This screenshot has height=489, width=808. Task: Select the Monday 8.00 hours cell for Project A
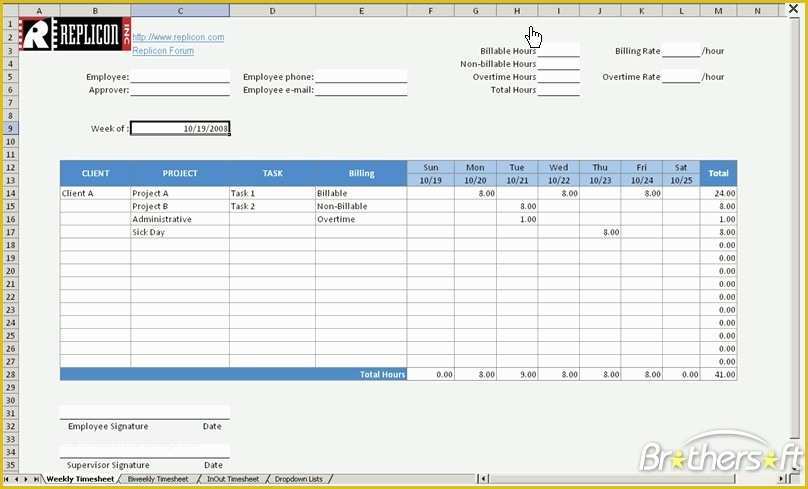(x=475, y=193)
